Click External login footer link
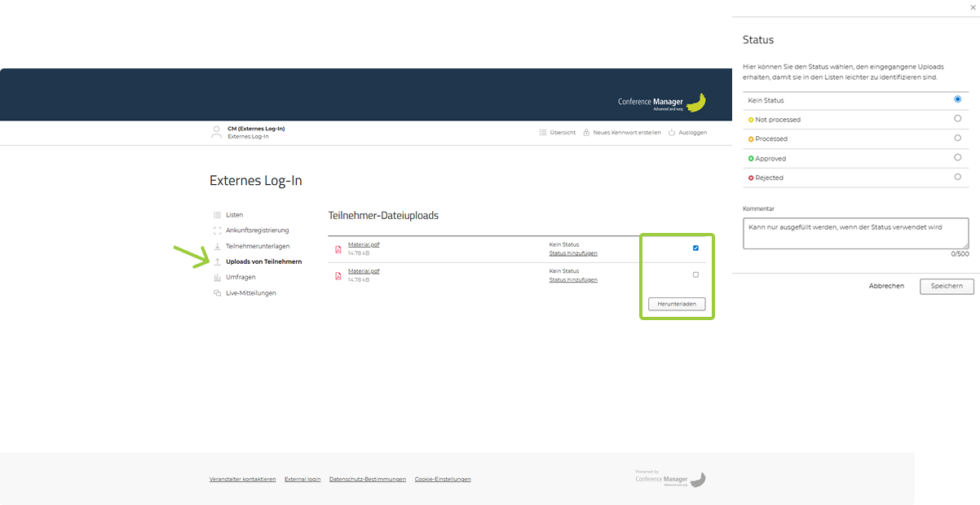 302,479
